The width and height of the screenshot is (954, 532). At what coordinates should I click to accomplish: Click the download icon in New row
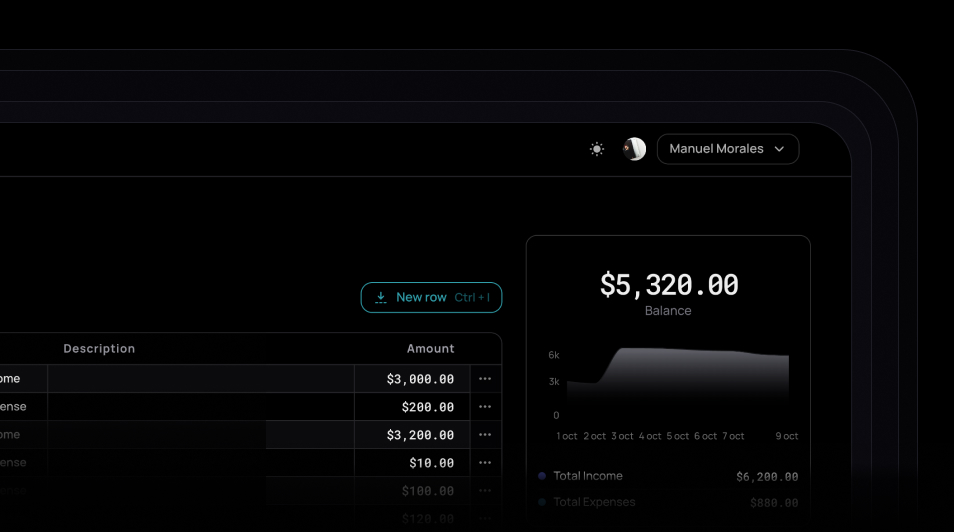point(381,297)
